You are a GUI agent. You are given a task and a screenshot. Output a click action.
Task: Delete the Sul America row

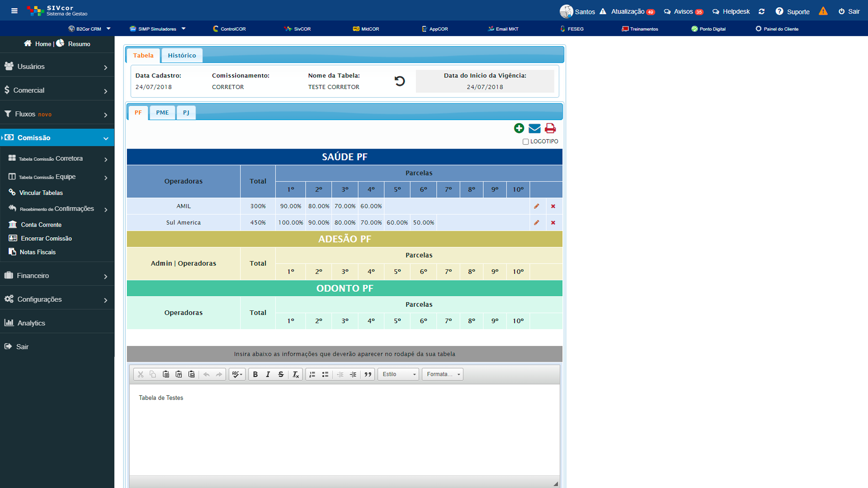(x=553, y=223)
